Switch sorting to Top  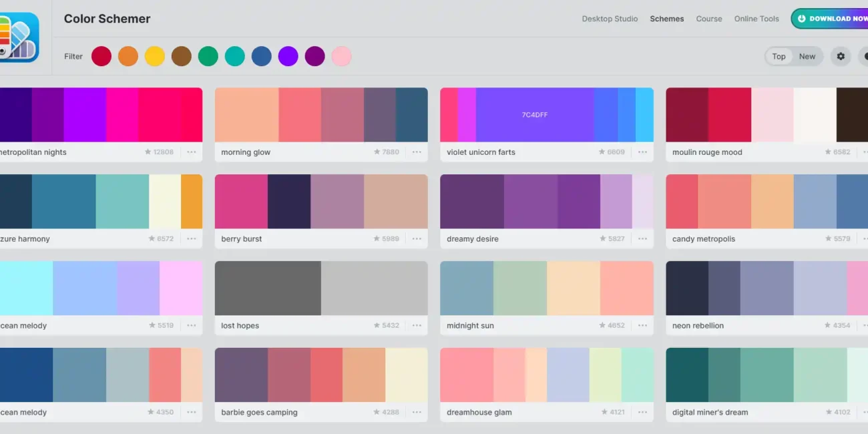pos(779,57)
